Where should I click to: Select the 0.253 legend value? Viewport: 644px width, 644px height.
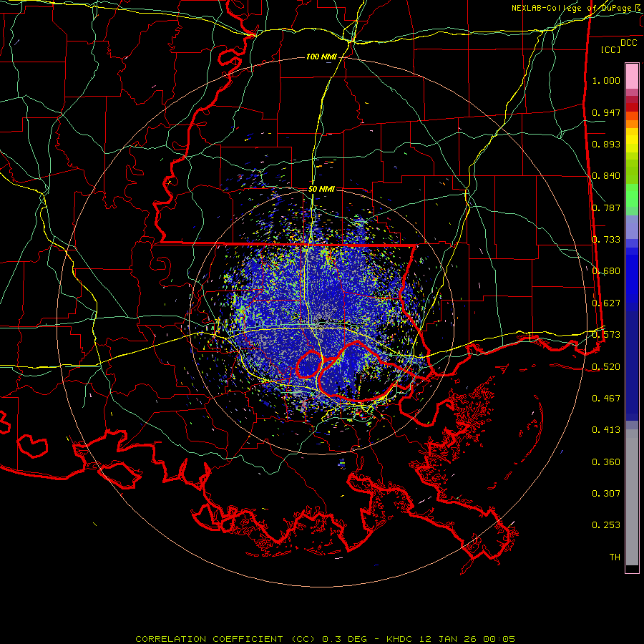coord(606,525)
